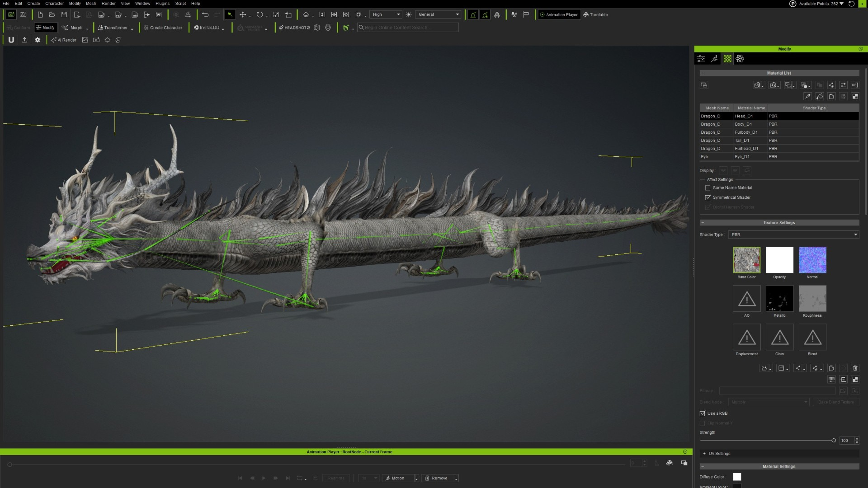Click the delete texture trash icon
This screenshot has height=488, width=868.
point(855,368)
